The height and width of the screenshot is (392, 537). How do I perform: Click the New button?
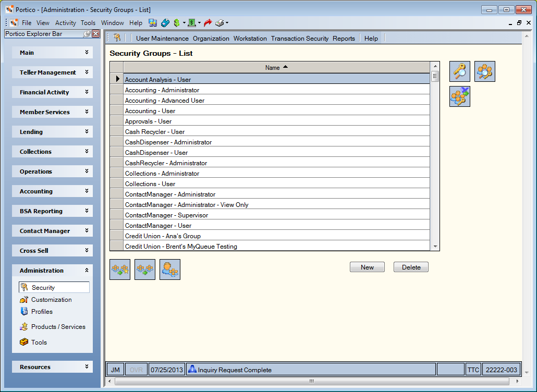(367, 267)
